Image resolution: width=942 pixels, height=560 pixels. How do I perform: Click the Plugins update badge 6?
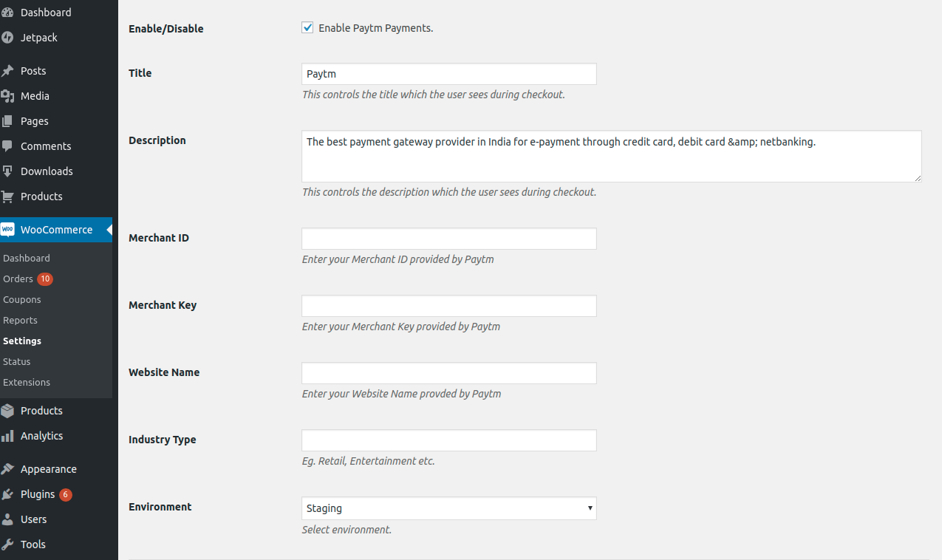click(66, 494)
